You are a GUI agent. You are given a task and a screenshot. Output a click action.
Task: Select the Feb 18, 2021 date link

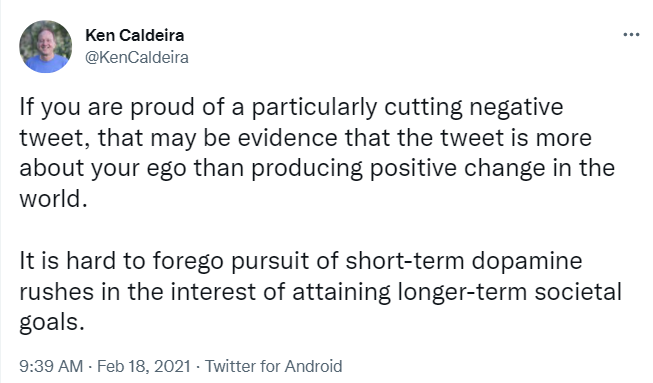144,366
